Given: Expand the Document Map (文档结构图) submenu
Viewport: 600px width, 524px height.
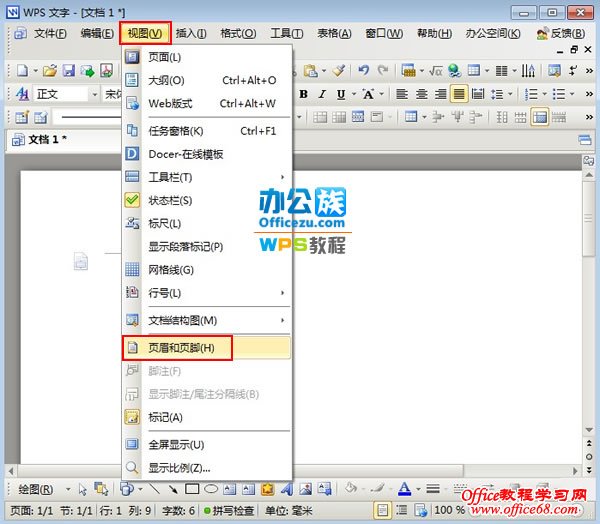Looking at the screenshot, I should (207, 320).
